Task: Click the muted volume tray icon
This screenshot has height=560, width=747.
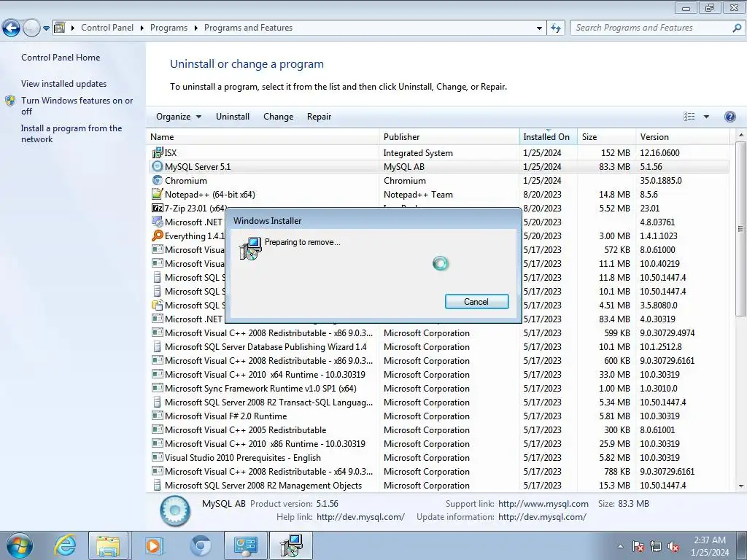Action: [x=673, y=547]
